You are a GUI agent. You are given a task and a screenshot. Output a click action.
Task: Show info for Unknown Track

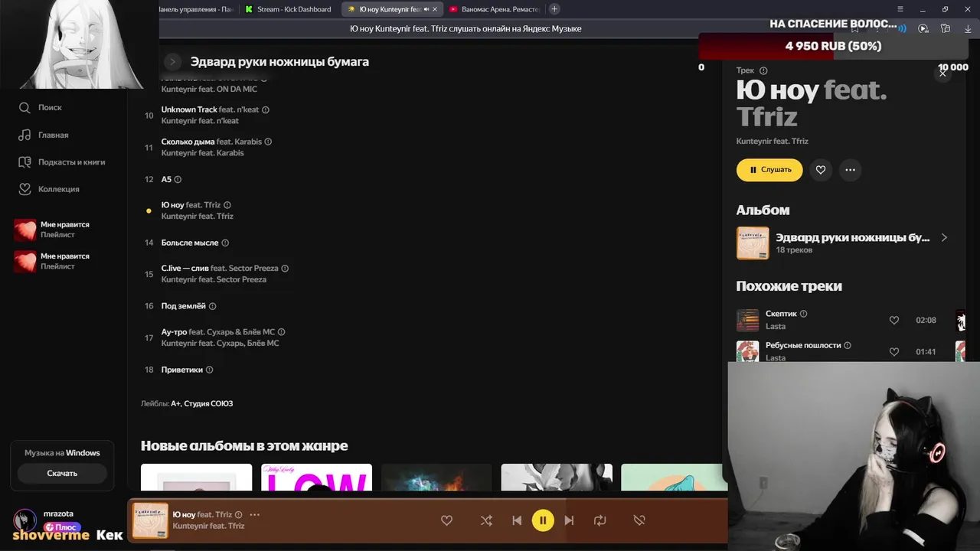point(266,109)
